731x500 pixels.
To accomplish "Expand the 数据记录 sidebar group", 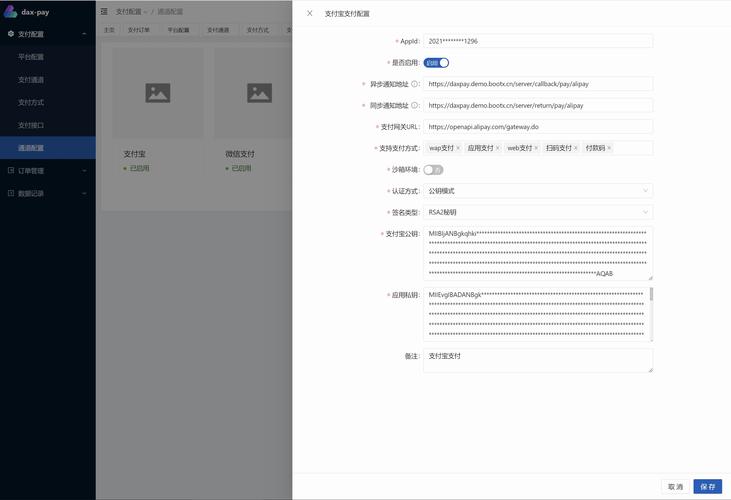I will click(x=84, y=193).
